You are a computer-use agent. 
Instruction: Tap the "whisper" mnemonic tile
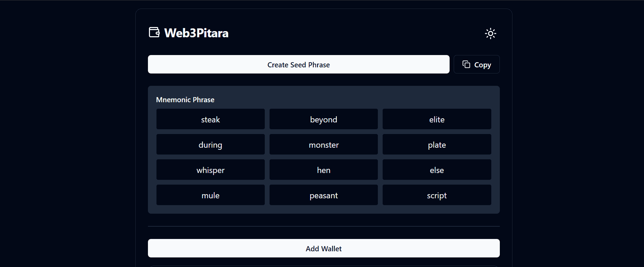(210, 170)
